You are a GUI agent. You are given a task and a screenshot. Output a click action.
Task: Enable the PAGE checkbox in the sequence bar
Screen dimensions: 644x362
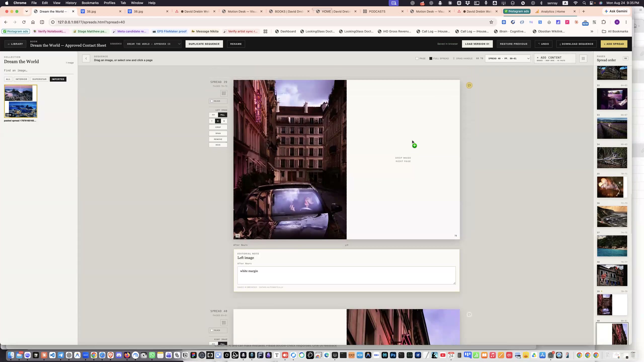click(417, 59)
